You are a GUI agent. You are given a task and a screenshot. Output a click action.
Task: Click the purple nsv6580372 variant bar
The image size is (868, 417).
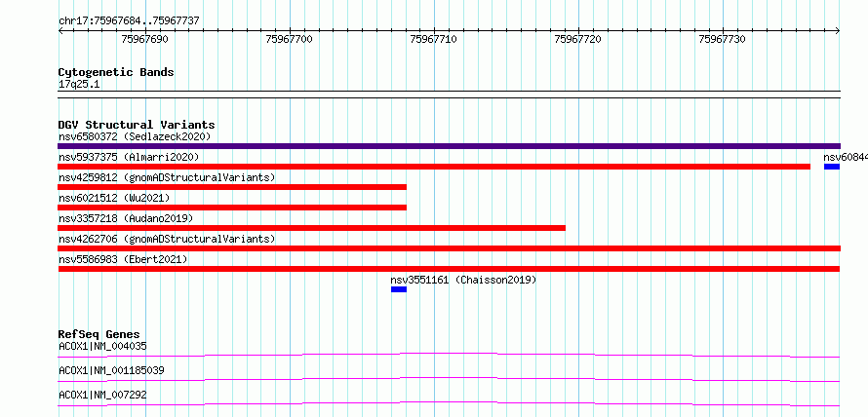[x=449, y=146]
